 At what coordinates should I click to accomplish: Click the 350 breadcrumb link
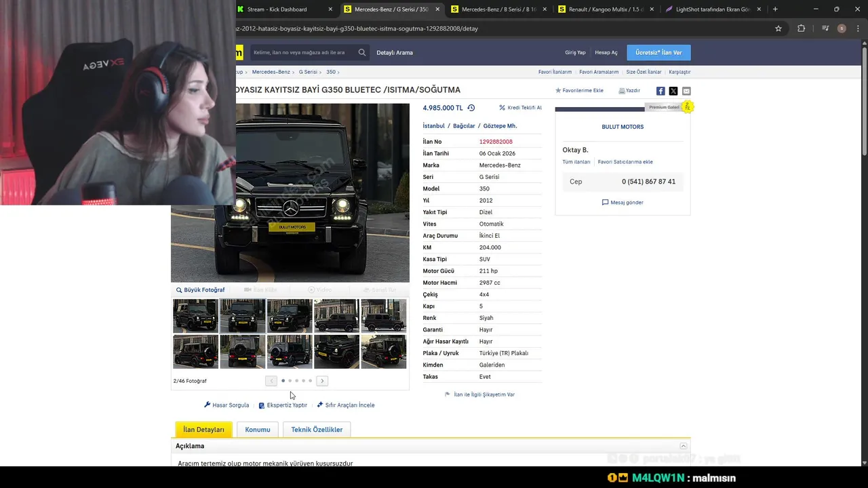[x=331, y=72]
